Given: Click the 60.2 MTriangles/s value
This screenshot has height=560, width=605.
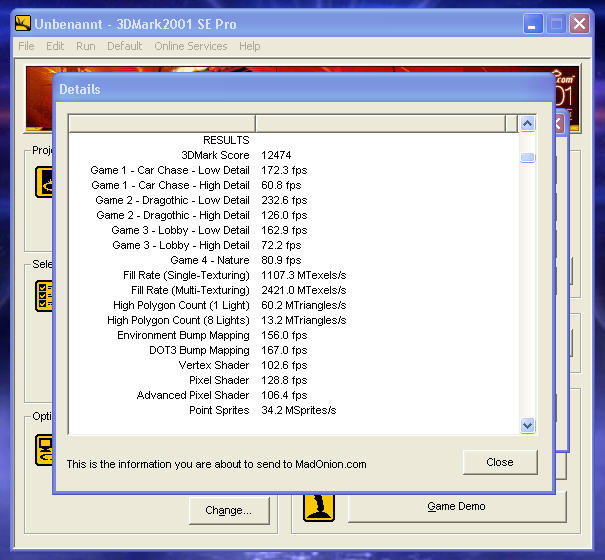Looking at the screenshot, I should point(304,305).
